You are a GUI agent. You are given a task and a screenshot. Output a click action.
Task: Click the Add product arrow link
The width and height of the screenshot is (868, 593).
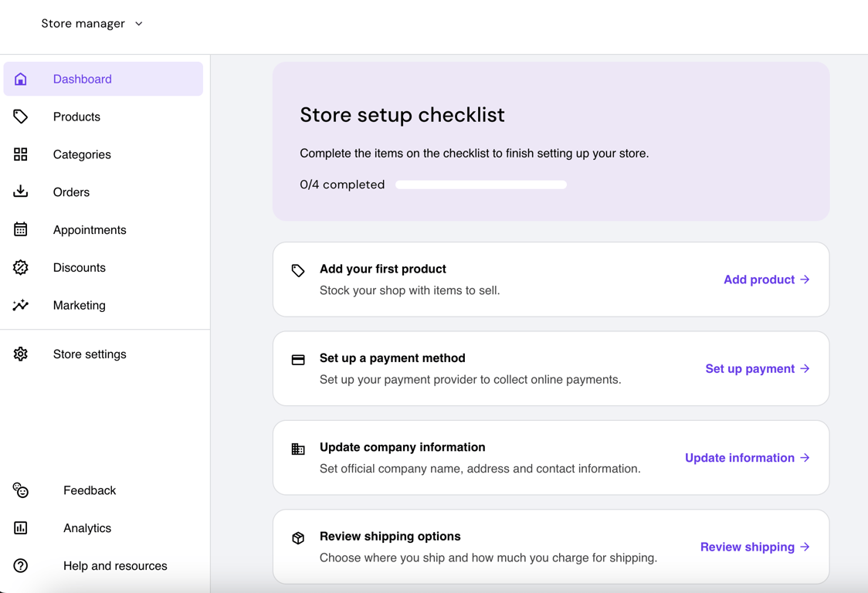point(766,280)
